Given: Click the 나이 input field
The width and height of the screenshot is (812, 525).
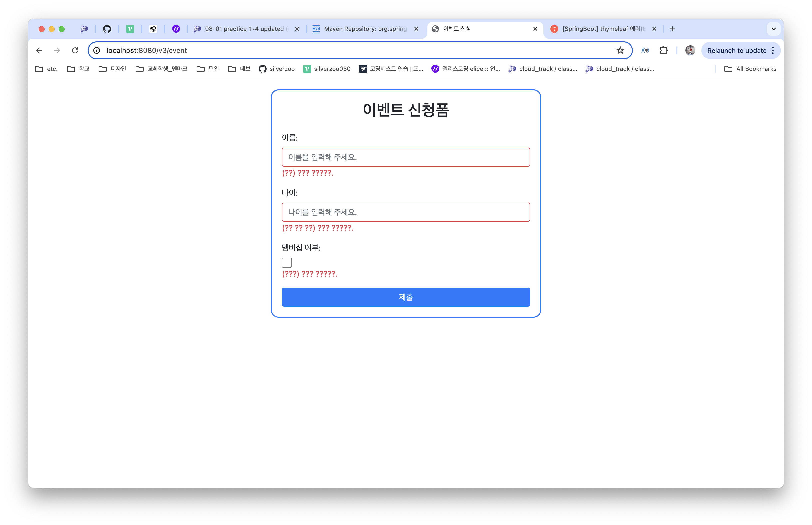Looking at the screenshot, I should (405, 212).
